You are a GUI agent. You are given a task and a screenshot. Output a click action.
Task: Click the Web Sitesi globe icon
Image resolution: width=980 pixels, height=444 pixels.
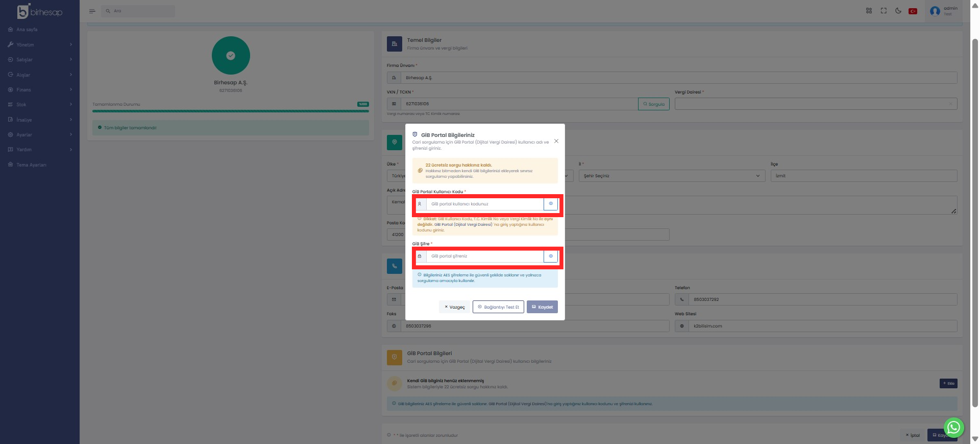click(x=682, y=326)
